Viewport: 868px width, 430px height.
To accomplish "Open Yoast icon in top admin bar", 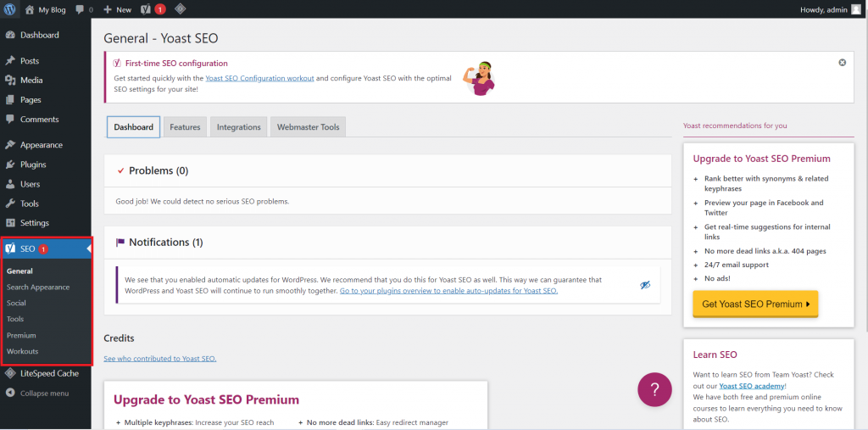I will pos(146,9).
